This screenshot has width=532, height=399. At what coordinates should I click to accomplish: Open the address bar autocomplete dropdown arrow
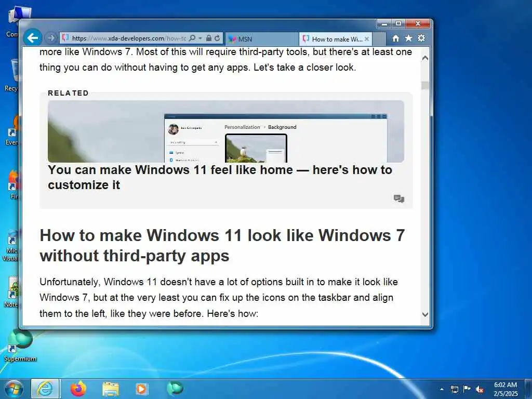click(200, 38)
